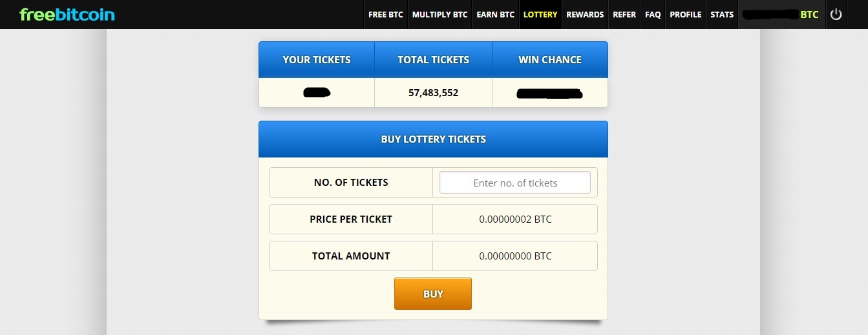Click the YOUR TICKETS column header
Screen dimensions: 868x335
[317, 60]
